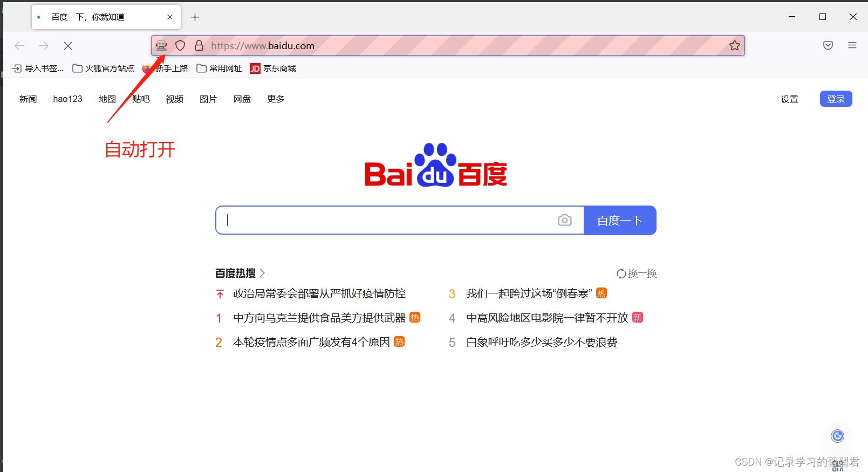Image resolution: width=868 pixels, height=472 pixels.
Task: Expand the 更多 navigation menu
Action: tap(276, 99)
